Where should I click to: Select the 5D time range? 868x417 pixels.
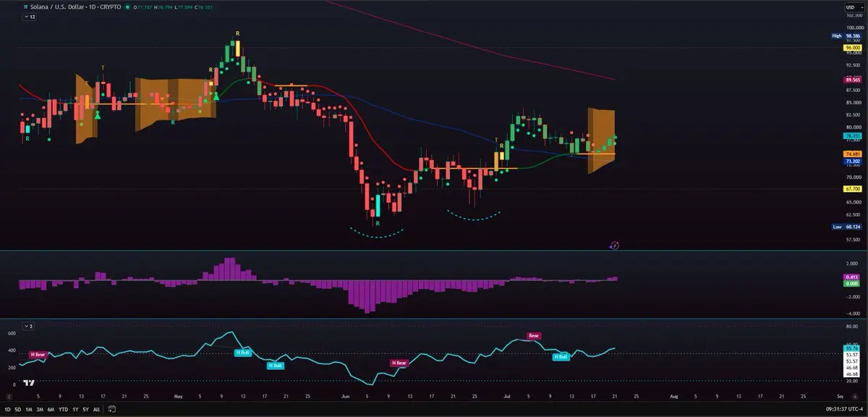pos(18,409)
